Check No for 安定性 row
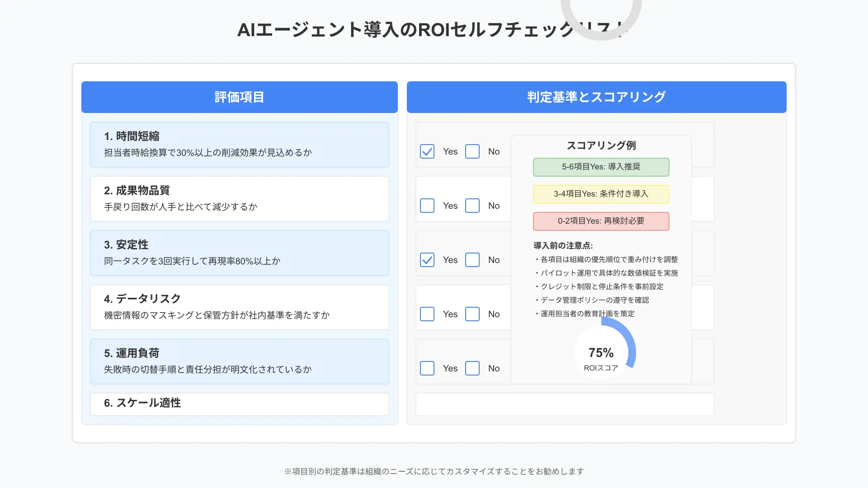Image resolution: width=868 pixels, height=488 pixels. click(x=472, y=260)
